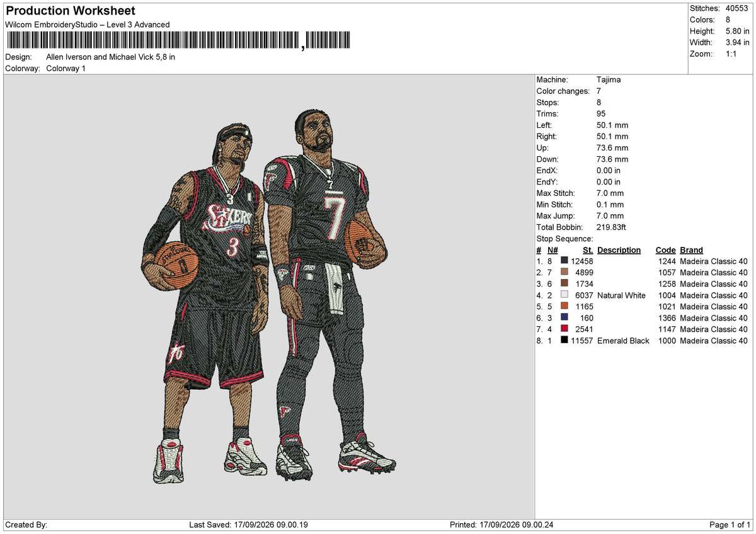The image size is (756, 534).
Task: Click the 'Color changes:' label
Action: pyautogui.click(x=563, y=91)
